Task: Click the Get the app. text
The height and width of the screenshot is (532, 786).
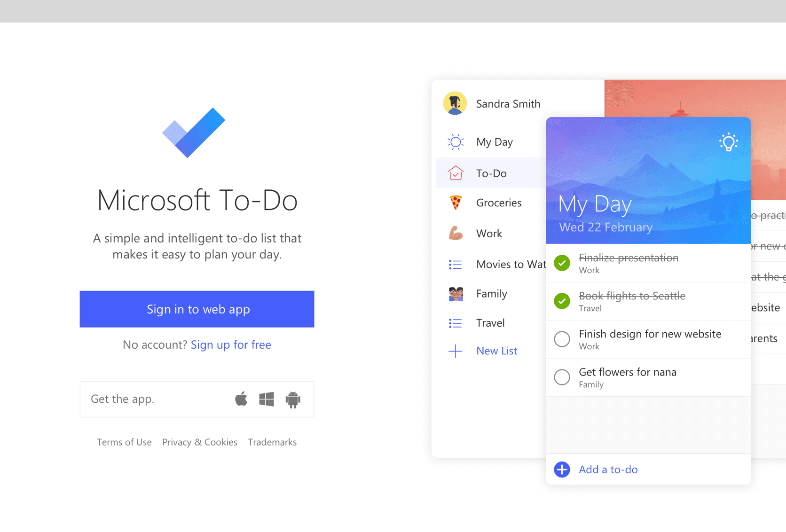Action: click(x=122, y=399)
